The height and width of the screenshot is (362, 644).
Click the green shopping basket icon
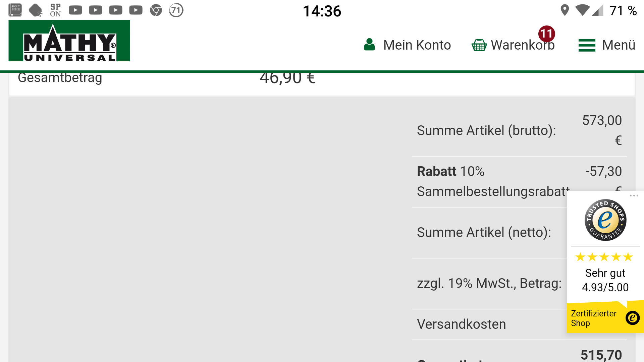[479, 45]
